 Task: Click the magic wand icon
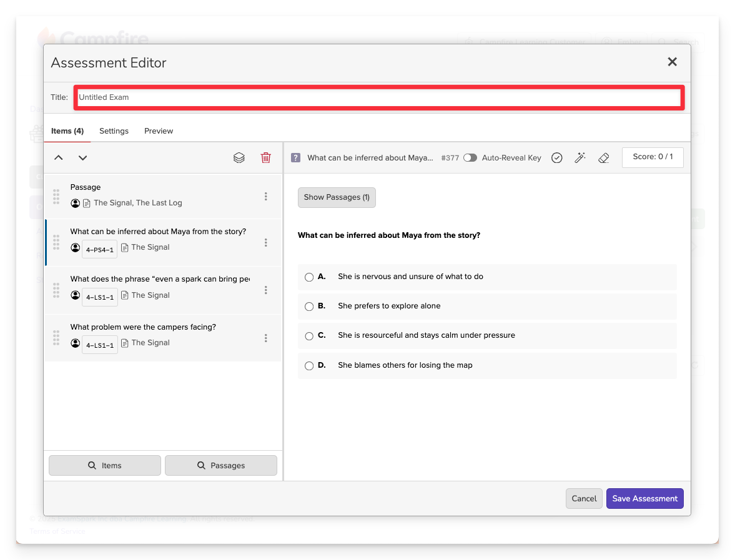tap(580, 158)
